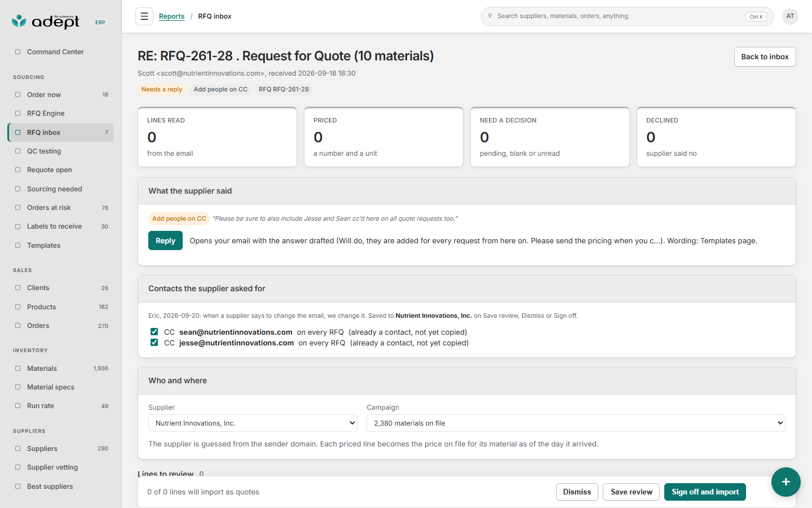Click the Command Center sidebar icon
The height and width of the screenshot is (508, 812).
(x=17, y=52)
